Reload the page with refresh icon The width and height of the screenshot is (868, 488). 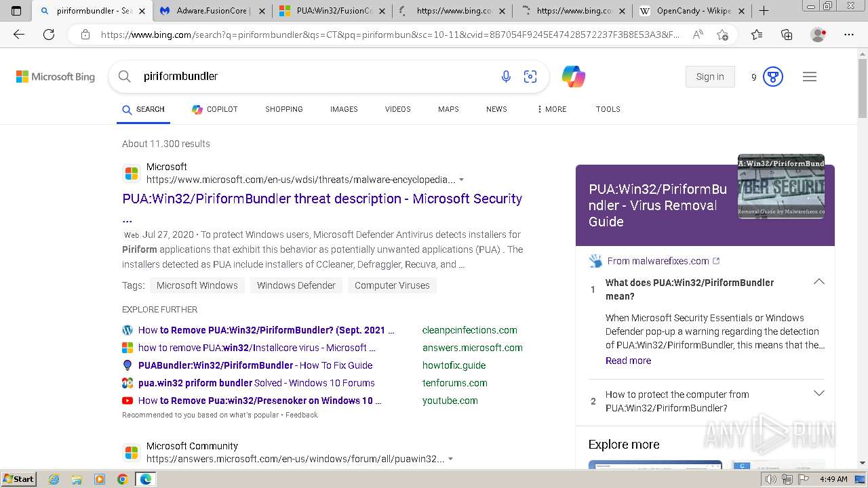click(49, 35)
